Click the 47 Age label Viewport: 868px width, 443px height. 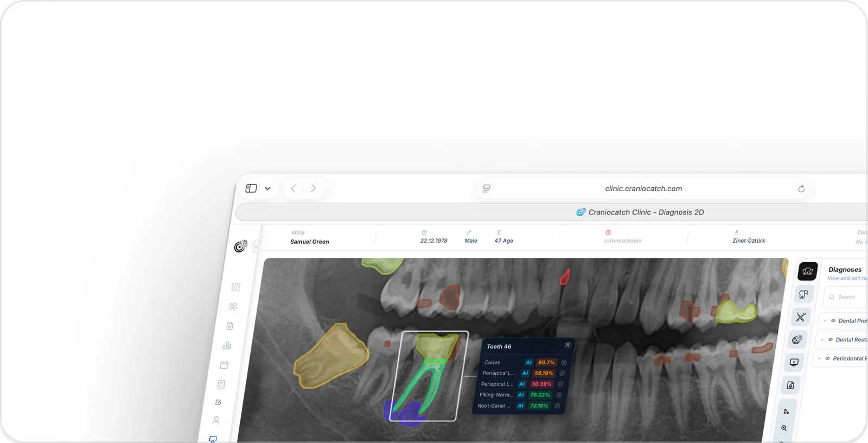(503, 241)
